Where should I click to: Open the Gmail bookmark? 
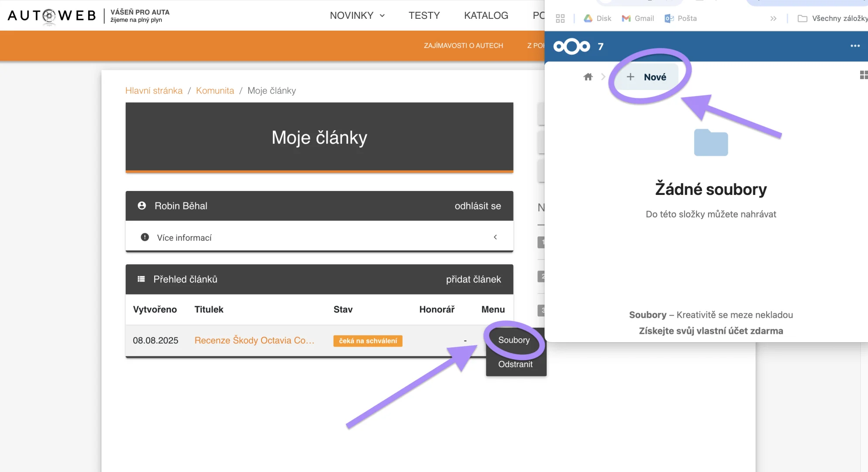pos(638,18)
